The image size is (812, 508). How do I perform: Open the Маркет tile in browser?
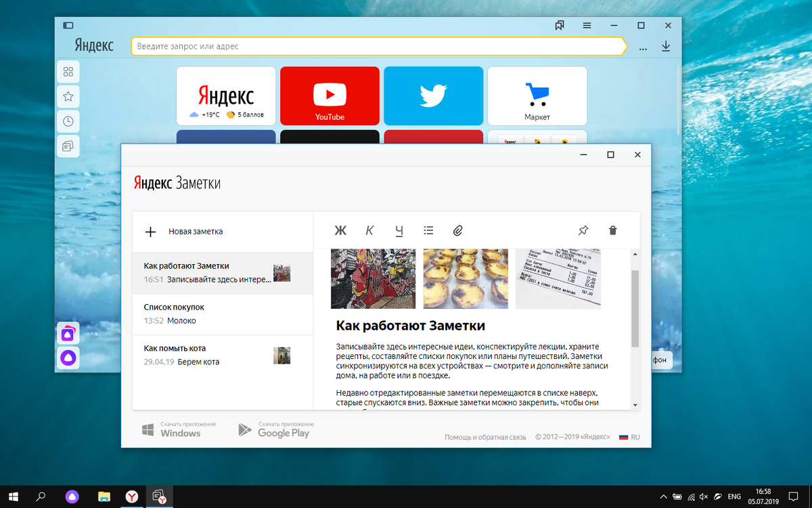tap(537, 96)
